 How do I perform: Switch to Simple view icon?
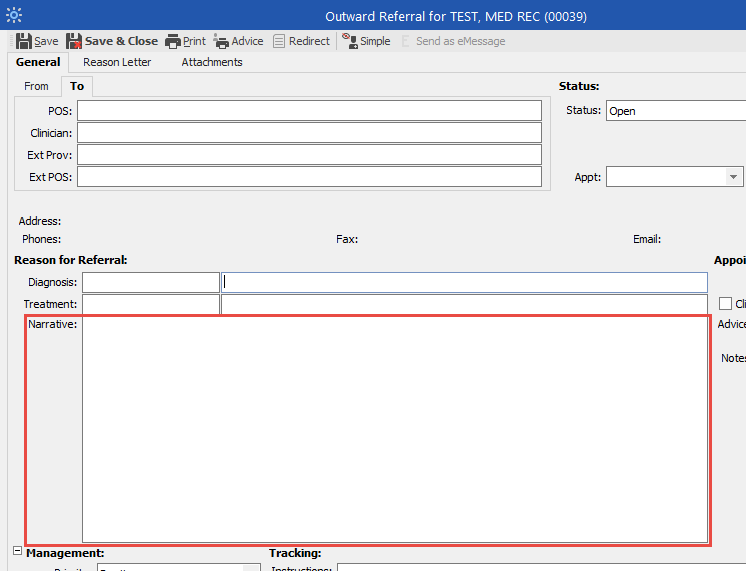(x=349, y=41)
